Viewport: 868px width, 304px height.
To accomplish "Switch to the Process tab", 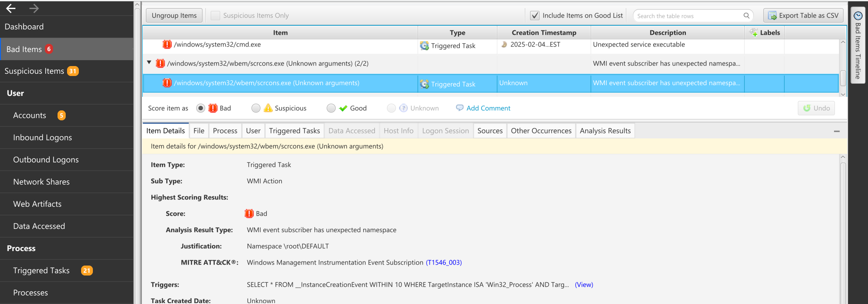I will pyautogui.click(x=225, y=131).
